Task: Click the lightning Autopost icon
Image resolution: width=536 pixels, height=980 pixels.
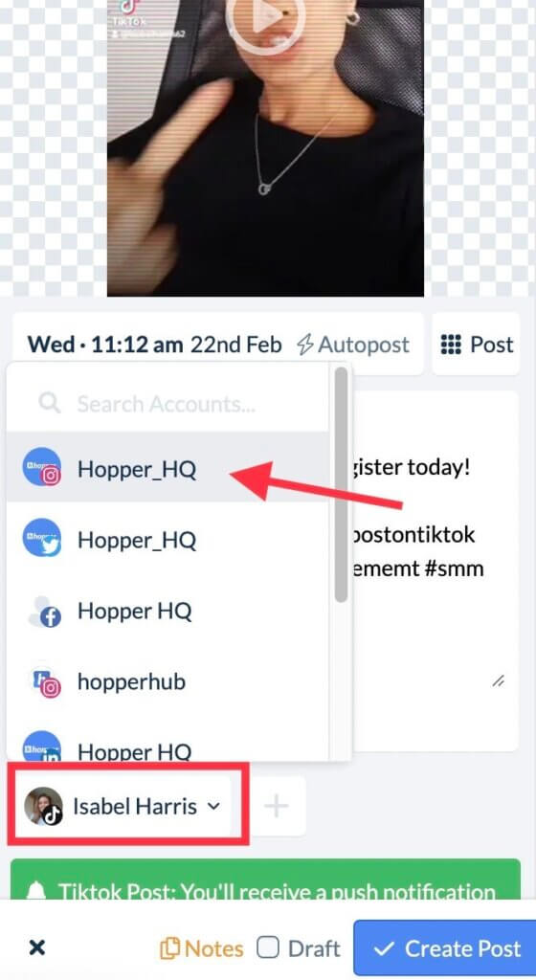Action: [x=304, y=345]
